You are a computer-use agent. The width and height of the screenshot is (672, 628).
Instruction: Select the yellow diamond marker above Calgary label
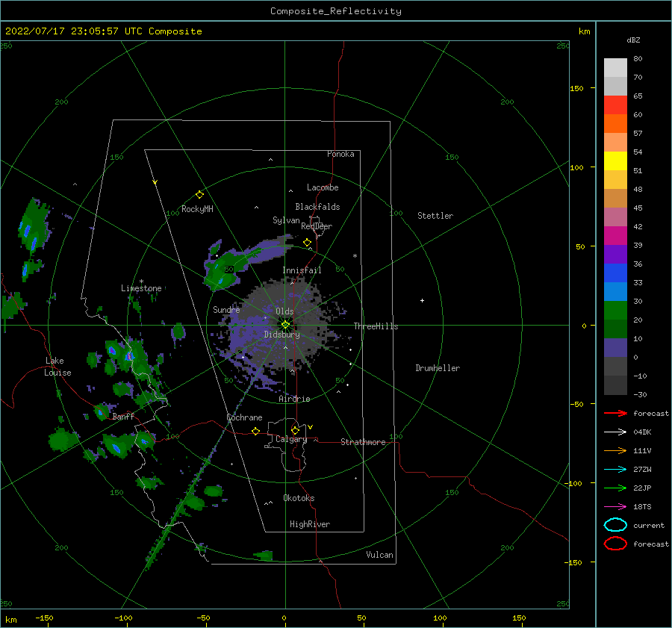(x=295, y=430)
